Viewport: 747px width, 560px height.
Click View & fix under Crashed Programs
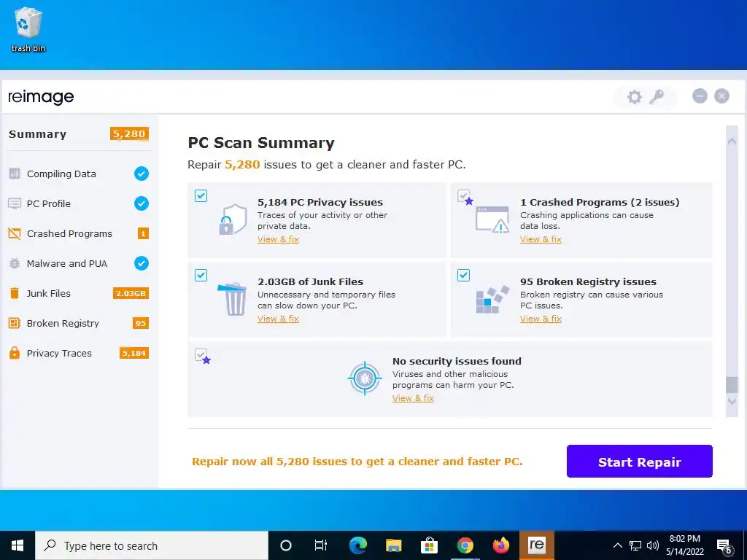[x=541, y=239]
